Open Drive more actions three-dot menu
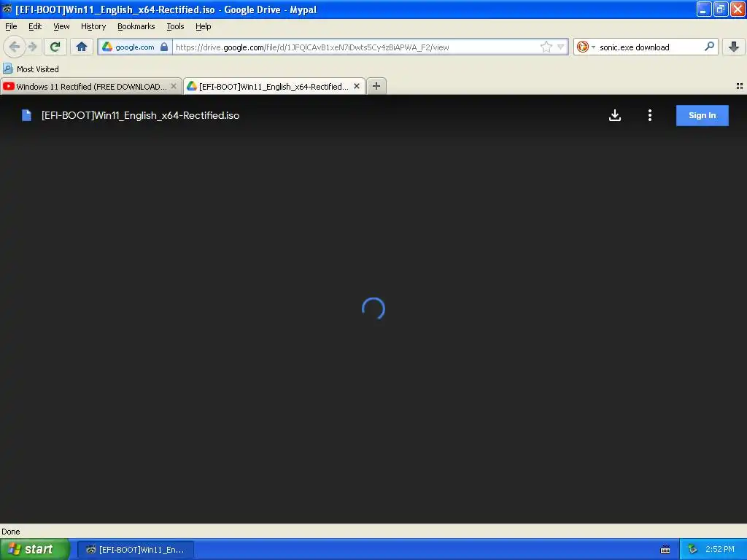This screenshot has width=747, height=560. [650, 115]
